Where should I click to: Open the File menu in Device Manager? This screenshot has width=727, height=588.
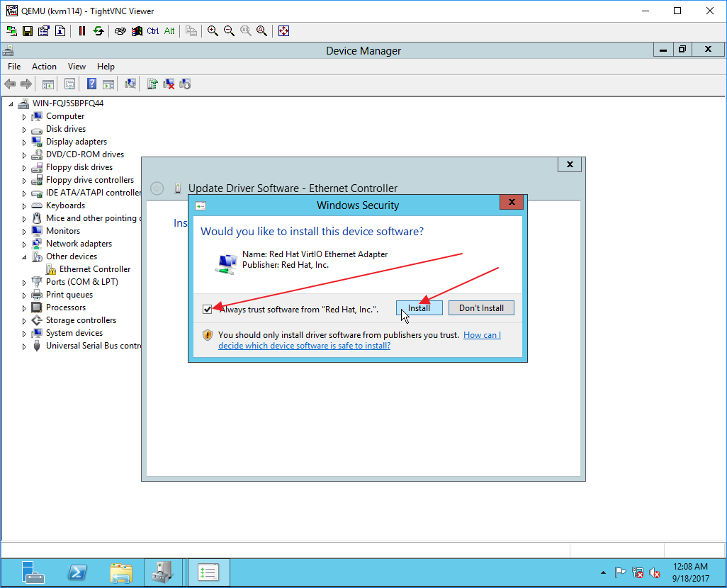point(14,67)
